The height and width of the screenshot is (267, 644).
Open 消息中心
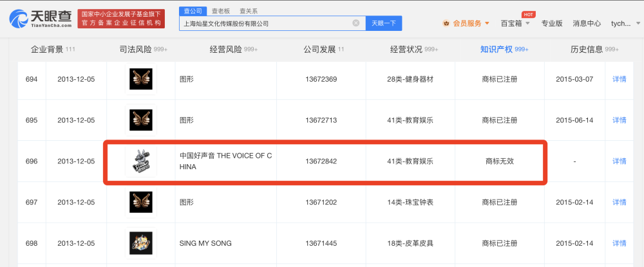point(587,23)
